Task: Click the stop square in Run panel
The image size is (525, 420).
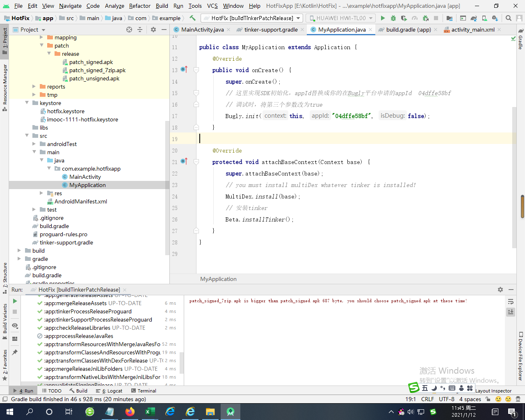Action: point(15,312)
